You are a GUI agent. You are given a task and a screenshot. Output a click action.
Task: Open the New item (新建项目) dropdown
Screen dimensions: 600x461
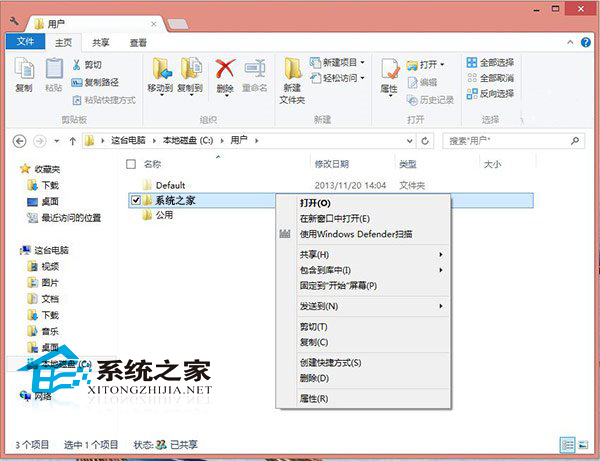(x=338, y=62)
